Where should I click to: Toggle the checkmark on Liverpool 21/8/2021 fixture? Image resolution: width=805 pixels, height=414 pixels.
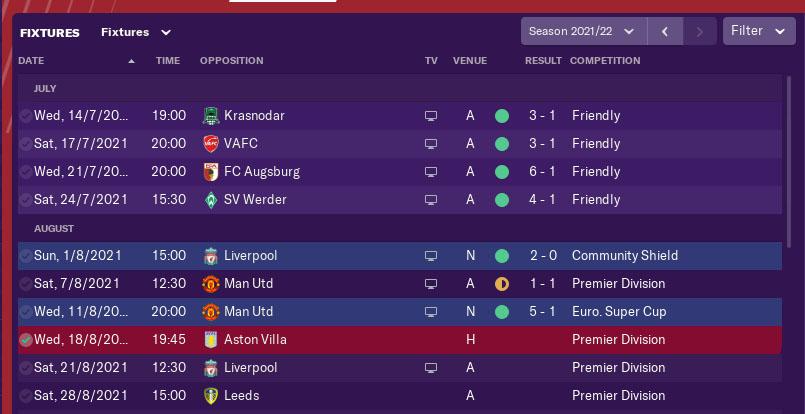pos(25,368)
